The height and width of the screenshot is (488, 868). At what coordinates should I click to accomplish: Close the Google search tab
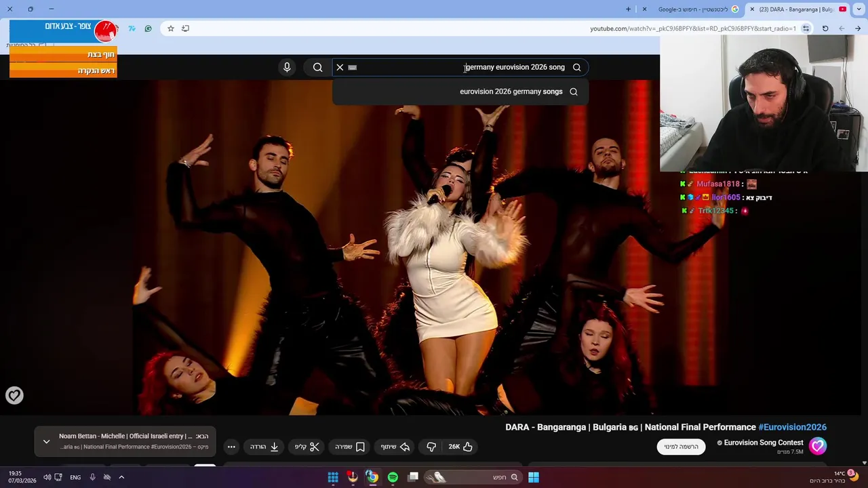644,9
